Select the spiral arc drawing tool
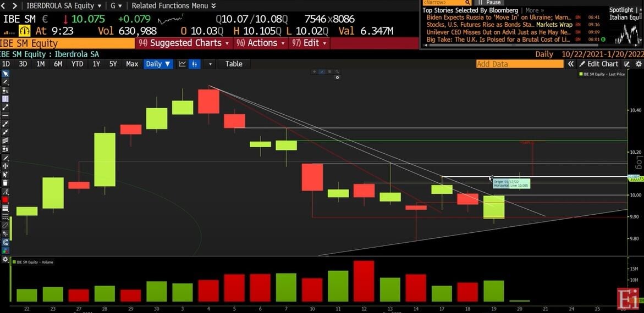The height and width of the screenshot is (313, 644). click(5, 243)
